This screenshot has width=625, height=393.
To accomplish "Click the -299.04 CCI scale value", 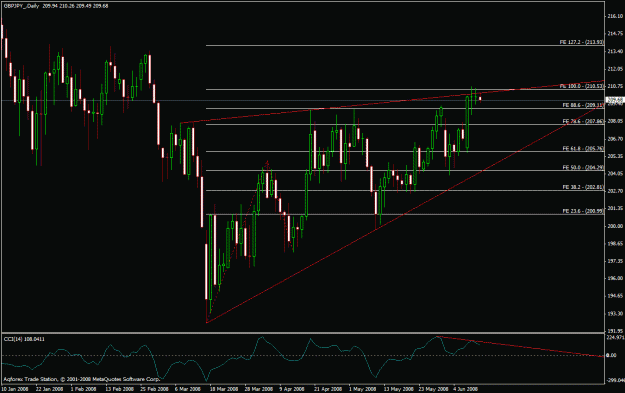I will point(616,381).
